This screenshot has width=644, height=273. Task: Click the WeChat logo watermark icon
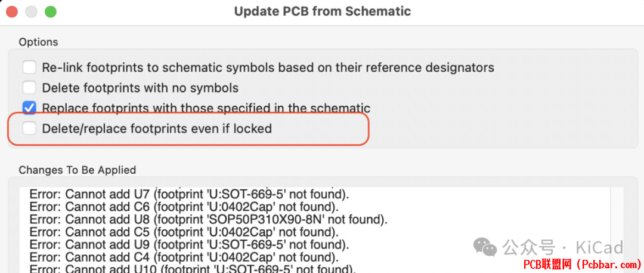(485, 247)
